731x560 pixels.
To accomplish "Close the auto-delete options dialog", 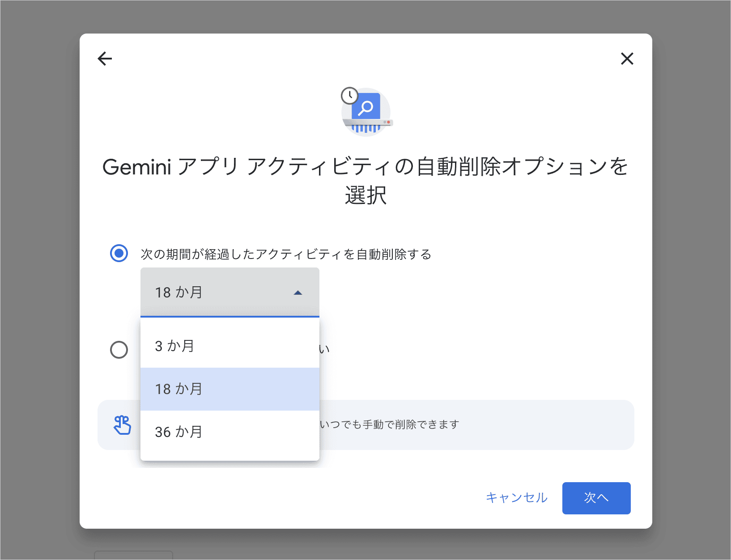I will click(x=627, y=59).
